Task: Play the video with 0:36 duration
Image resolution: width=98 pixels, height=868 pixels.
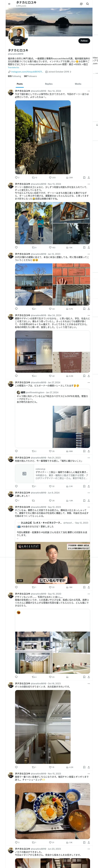Action: tap(52, 563)
